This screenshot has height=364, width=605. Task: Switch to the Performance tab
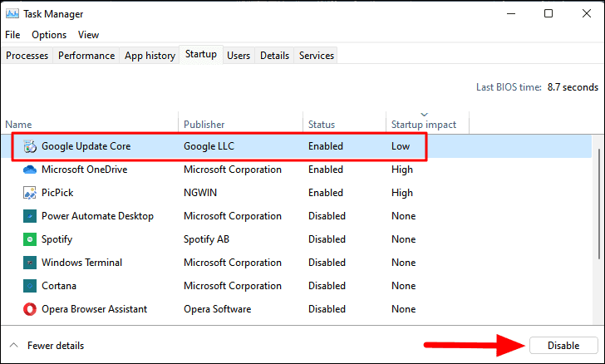point(86,56)
